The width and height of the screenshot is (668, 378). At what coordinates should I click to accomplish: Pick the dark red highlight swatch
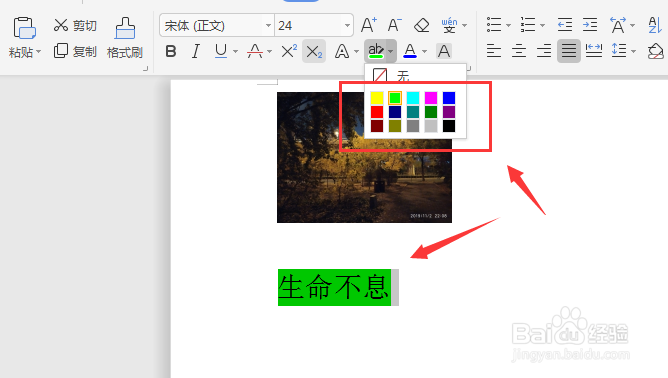[x=377, y=126]
